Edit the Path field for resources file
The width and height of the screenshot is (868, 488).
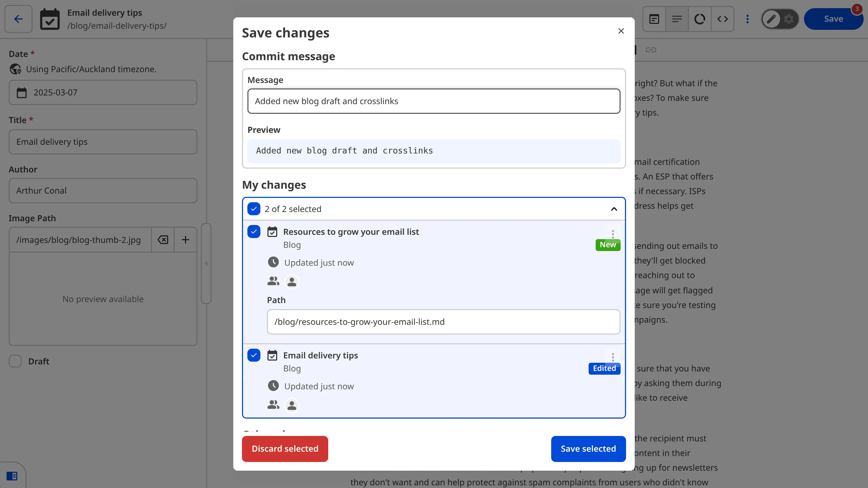[443, 322]
